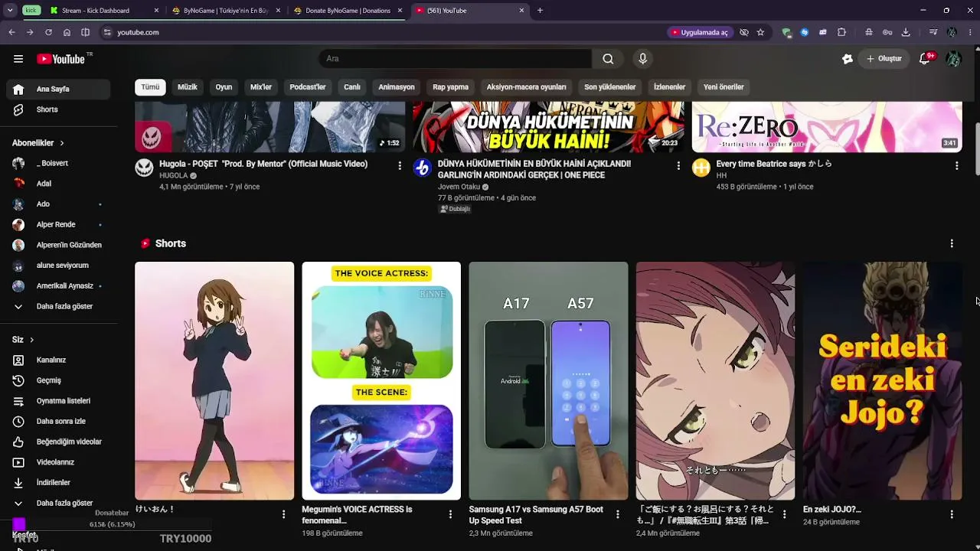Open the browser three-dot menu
The height and width of the screenshot is (551, 980).
pos(970,32)
